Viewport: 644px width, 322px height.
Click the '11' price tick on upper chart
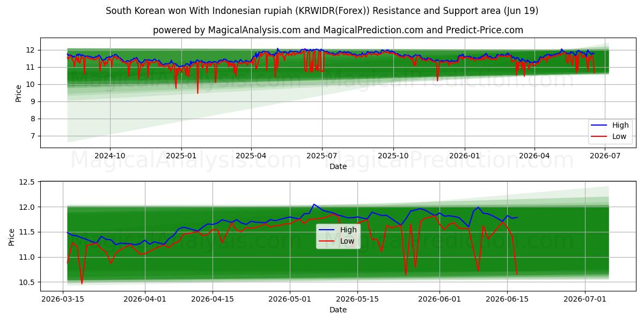click(30, 67)
